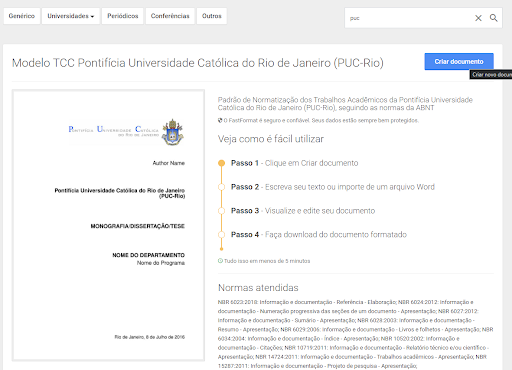The image size is (512, 370).
Task: Click the shield security icon
Action: [x=220, y=120]
